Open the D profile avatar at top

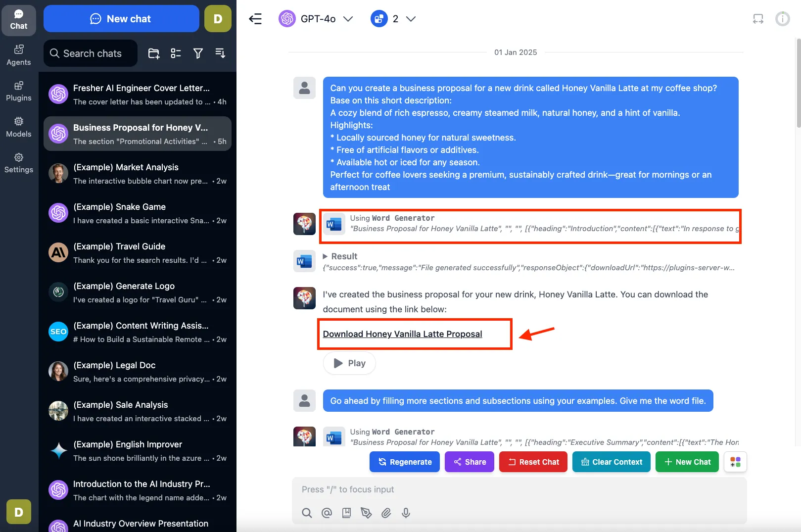click(218, 19)
